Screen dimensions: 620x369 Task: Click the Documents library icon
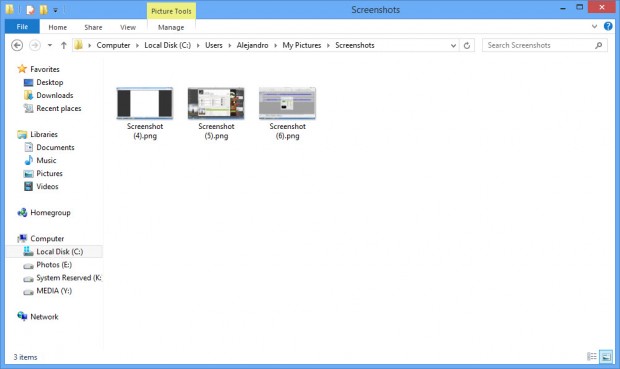(x=28, y=148)
